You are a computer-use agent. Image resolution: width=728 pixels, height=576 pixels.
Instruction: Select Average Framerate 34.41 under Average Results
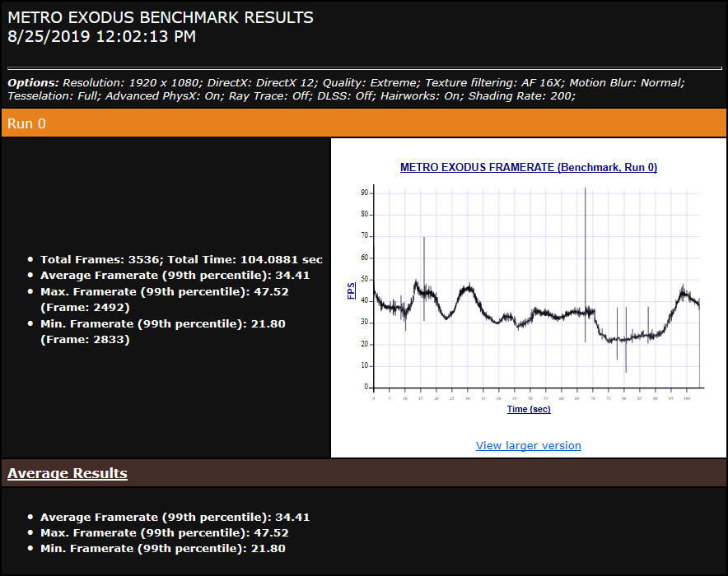(x=175, y=517)
